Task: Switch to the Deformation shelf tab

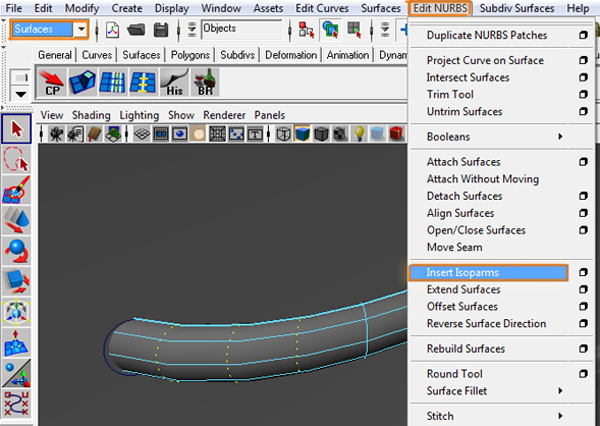Action: click(x=291, y=55)
